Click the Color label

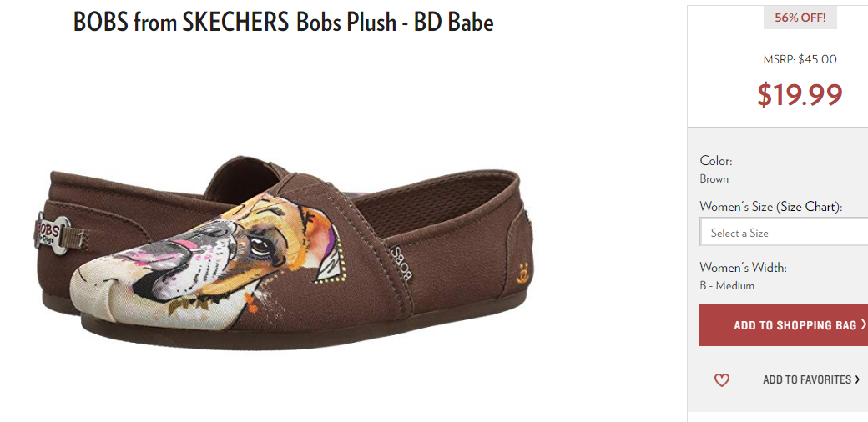[716, 161]
